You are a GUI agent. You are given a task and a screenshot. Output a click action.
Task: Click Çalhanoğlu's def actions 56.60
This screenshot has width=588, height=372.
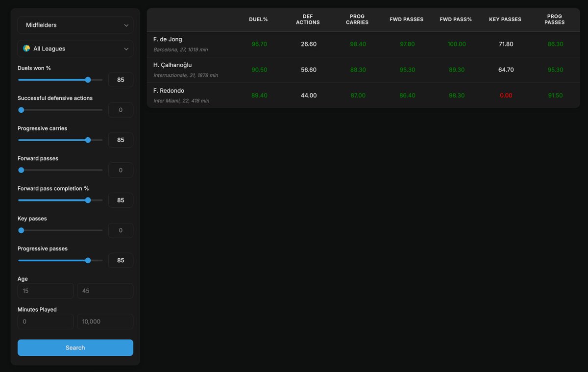point(309,70)
